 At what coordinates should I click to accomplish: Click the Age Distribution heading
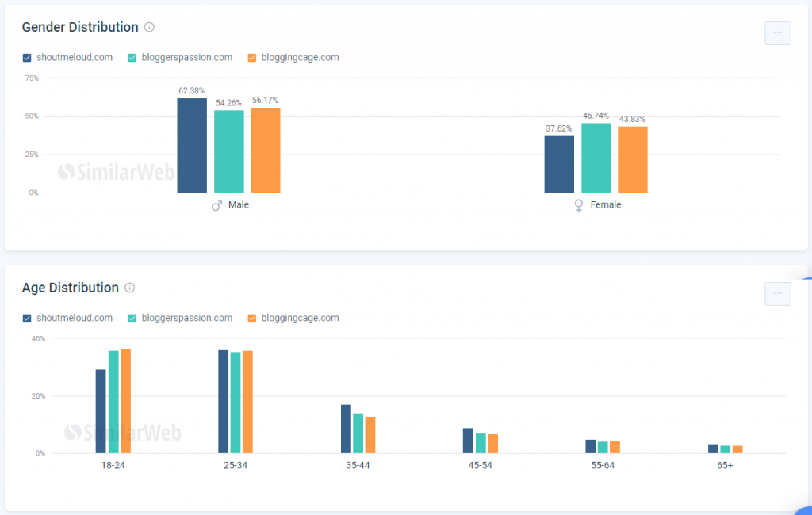tap(71, 288)
